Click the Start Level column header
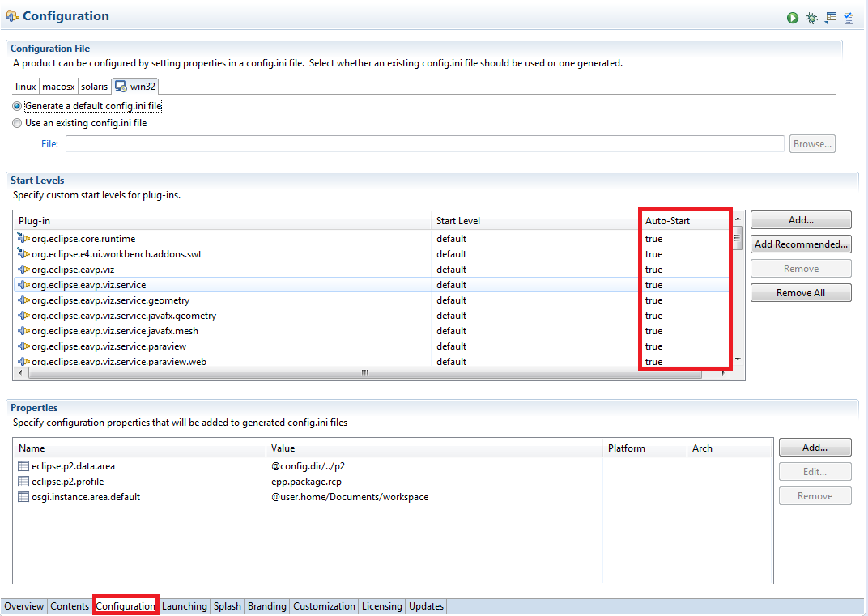This screenshot has height=616, width=868. tap(535, 221)
